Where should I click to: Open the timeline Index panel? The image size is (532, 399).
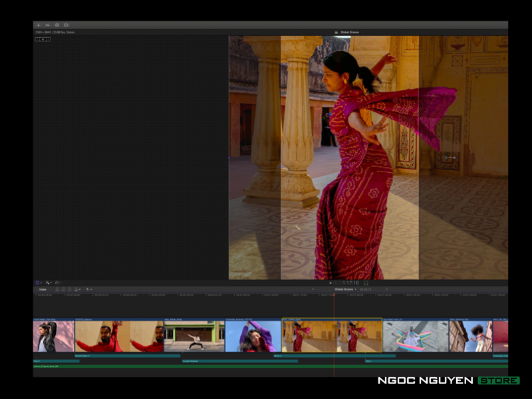(x=43, y=289)
